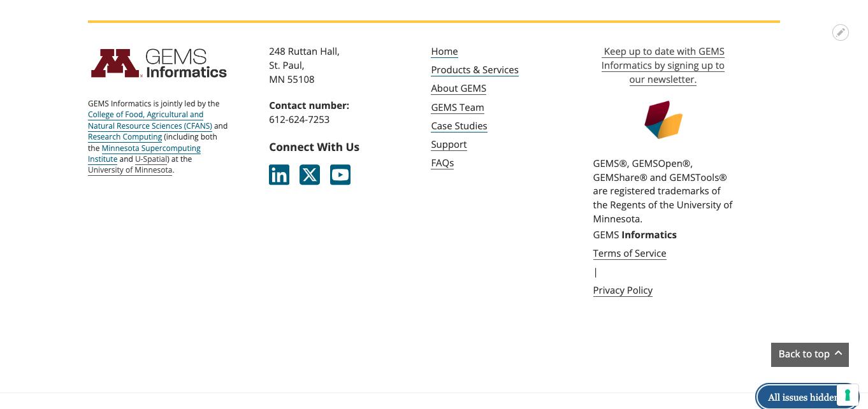Open the X (Twitter) social icon

pyautogui.click(x=310, y=175)
